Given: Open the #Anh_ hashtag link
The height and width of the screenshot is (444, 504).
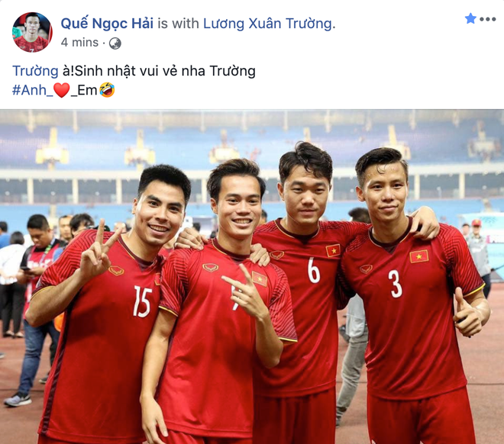Looking at the screenshot, I should click(x=33, y=91).
